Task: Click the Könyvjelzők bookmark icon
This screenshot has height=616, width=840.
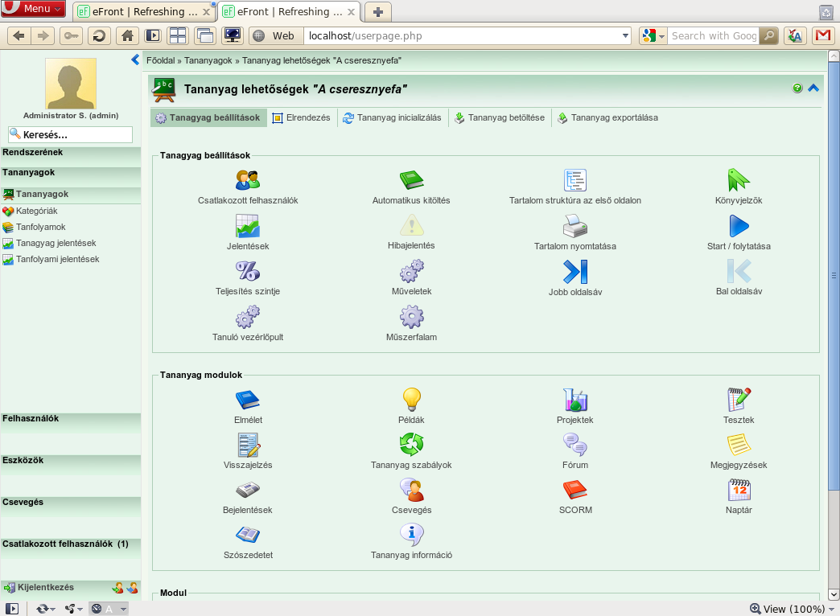Action: pos(739,180)
